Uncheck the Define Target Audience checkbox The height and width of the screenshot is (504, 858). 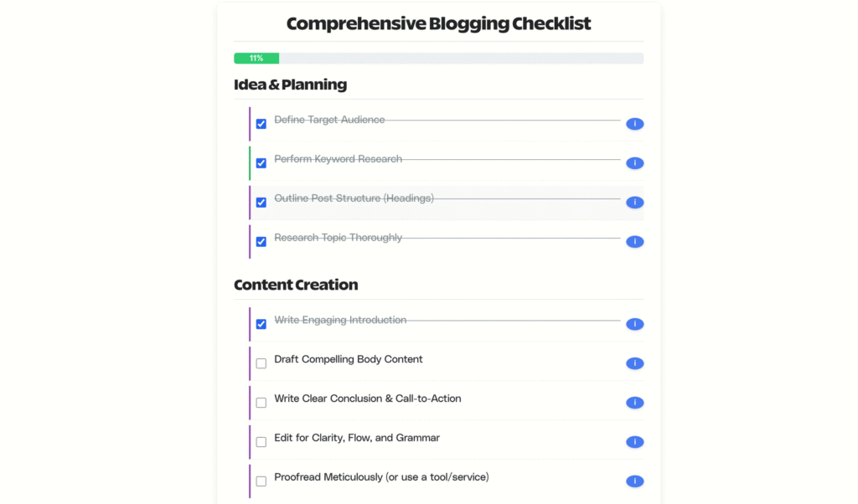[261, 123]
